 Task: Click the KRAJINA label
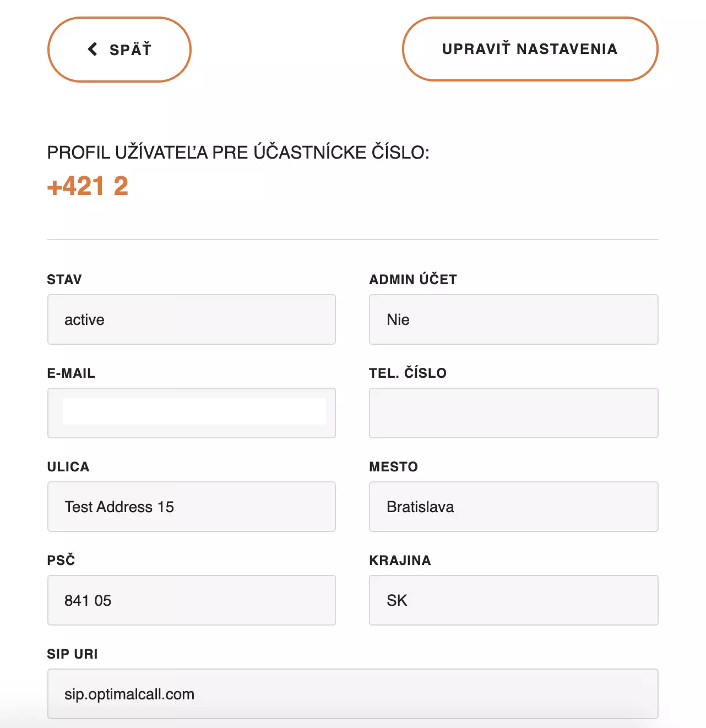pos(400,560)
